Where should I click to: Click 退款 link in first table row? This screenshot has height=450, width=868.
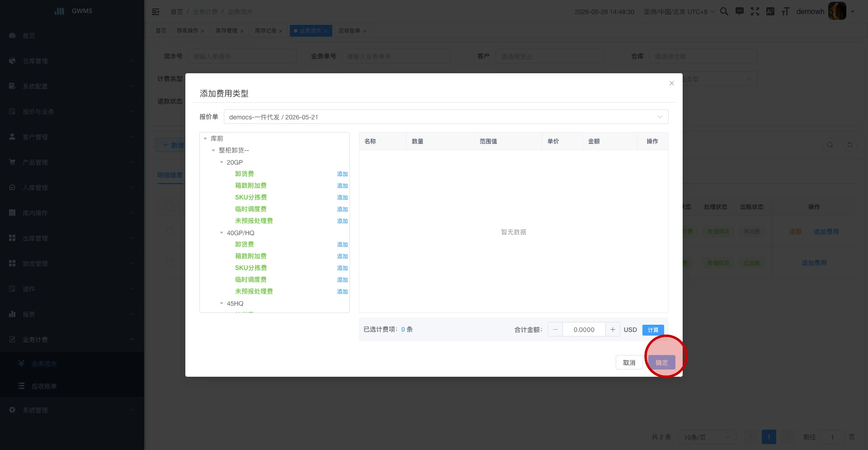(796, 232)
